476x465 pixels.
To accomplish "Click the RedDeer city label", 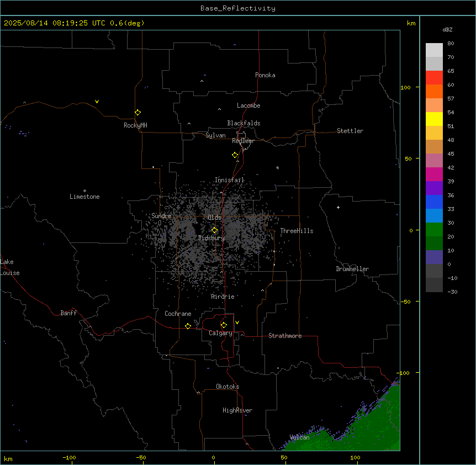I will pyautogui.click(x=243, y=141).
